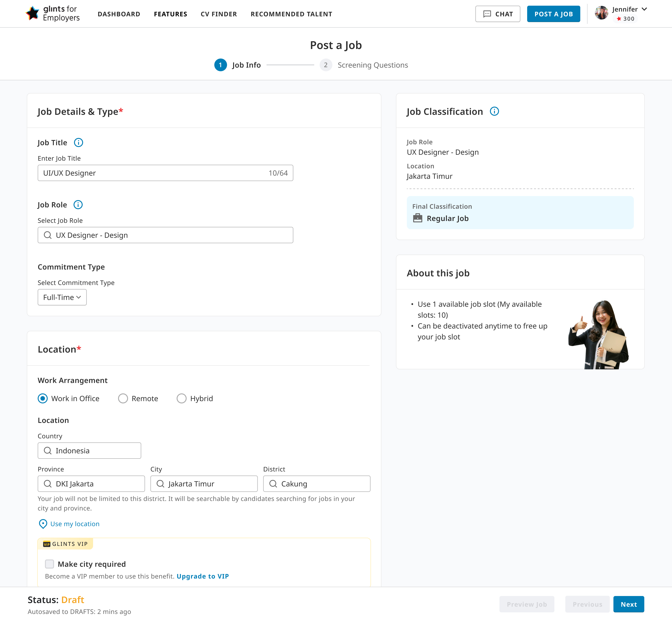Open the Jakarta Timur city selector
This screenshot has height=628, width=672.
coord(204,484)
